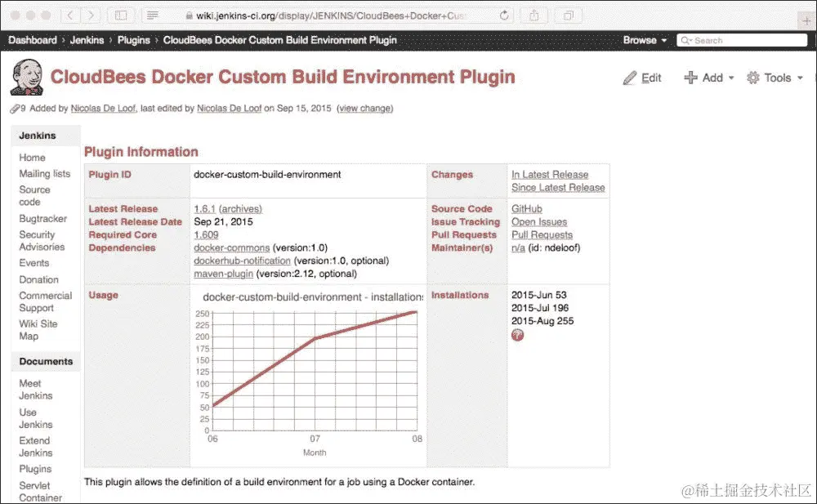Open In Latest Release changes link

pos(550,175)
